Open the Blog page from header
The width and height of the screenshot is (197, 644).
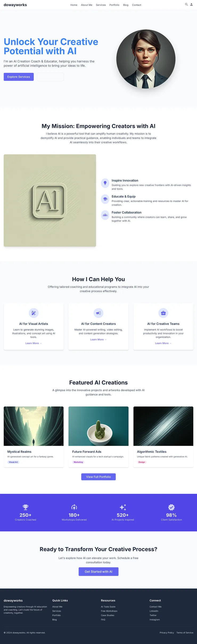point(126,5)
